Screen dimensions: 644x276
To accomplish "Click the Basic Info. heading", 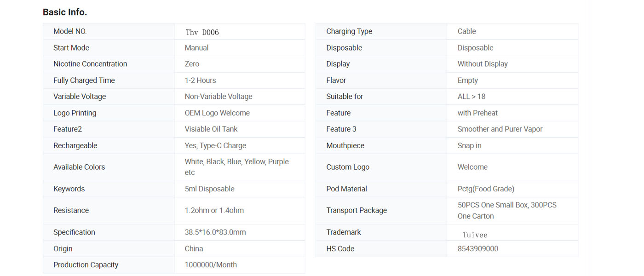I will pos(65,12).
